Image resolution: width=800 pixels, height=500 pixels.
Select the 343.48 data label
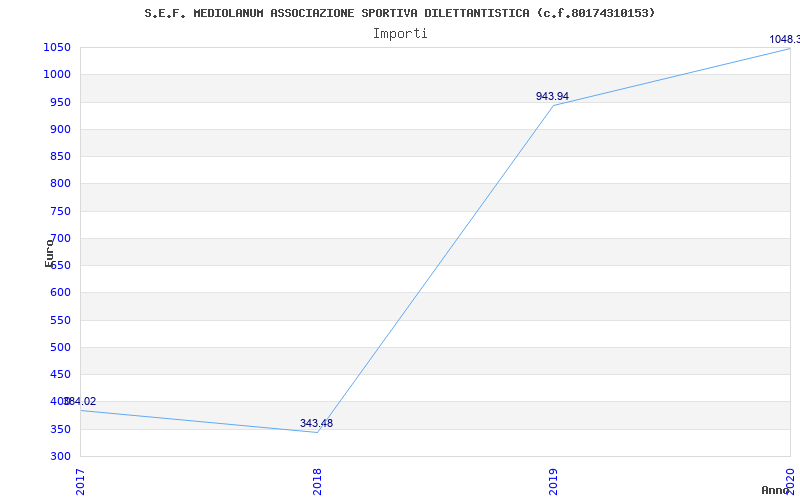[x=316, y=423]
